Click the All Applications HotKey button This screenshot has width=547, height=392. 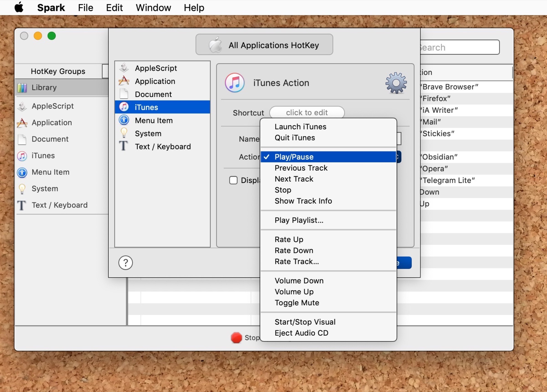click(x=264, y=45)
